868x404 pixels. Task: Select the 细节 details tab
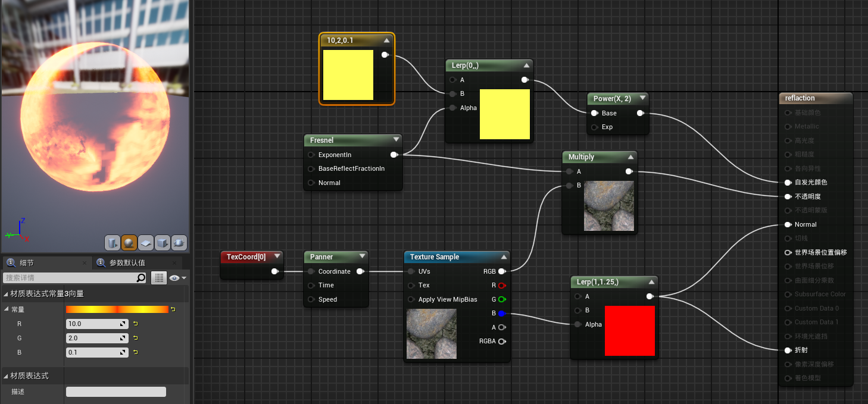coord(27,262)
